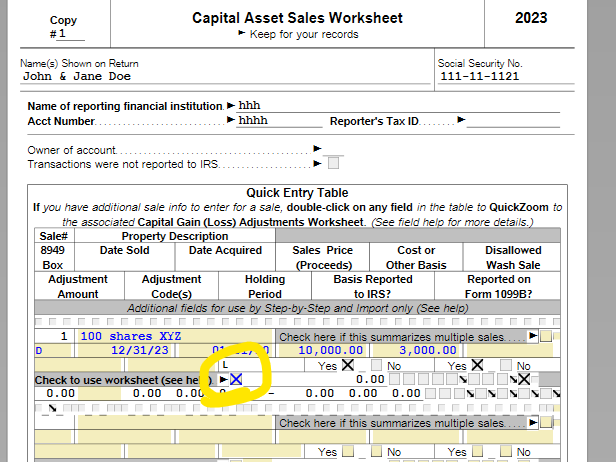Click the 8949 Box code 'D' field
This screenshot has height=462, width=616.
(x=53, y=350)
